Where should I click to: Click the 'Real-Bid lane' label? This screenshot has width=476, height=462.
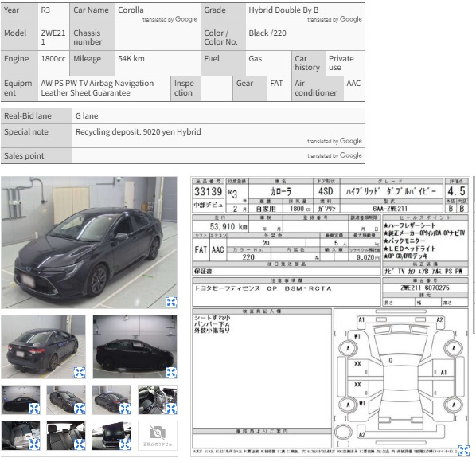(28, 116)
